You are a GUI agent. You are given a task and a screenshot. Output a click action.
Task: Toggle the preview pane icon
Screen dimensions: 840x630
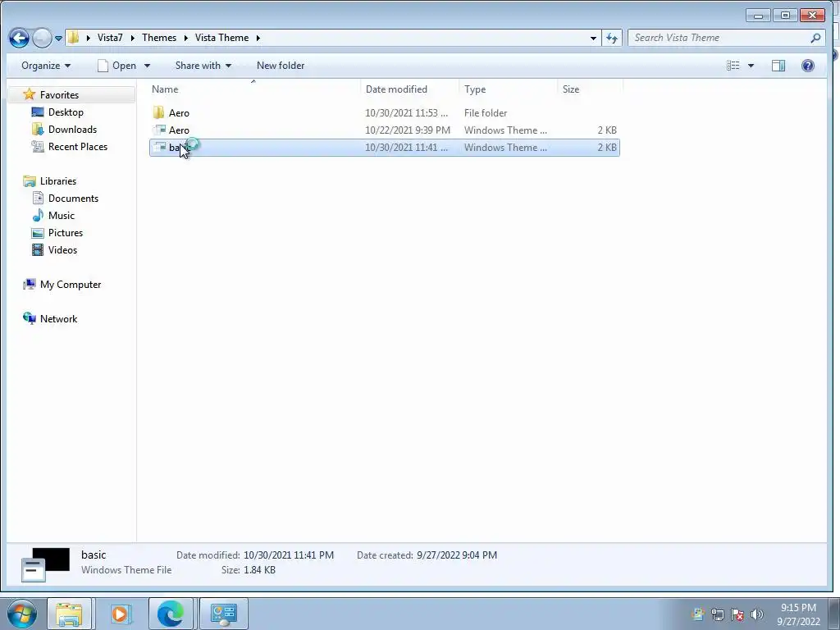coord(778,66)
